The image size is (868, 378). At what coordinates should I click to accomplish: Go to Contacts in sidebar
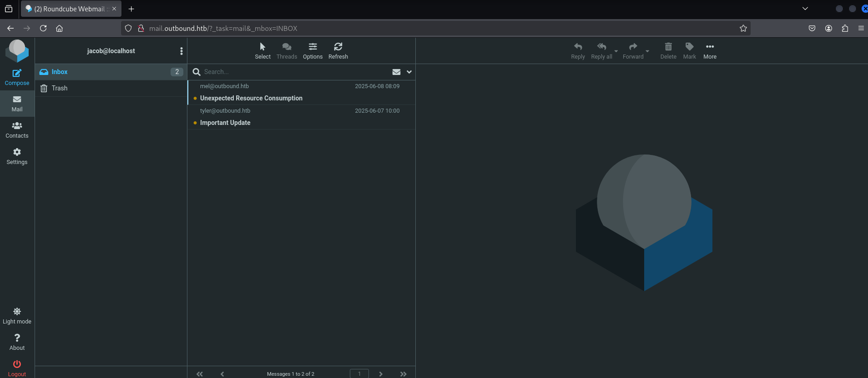pos(17,130)
